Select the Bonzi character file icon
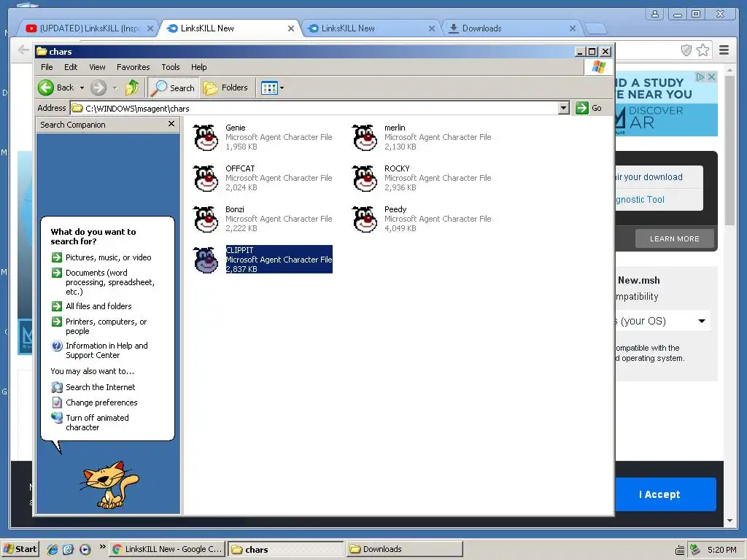The width and height of the screenshot is (747, 560). point(206,219)
